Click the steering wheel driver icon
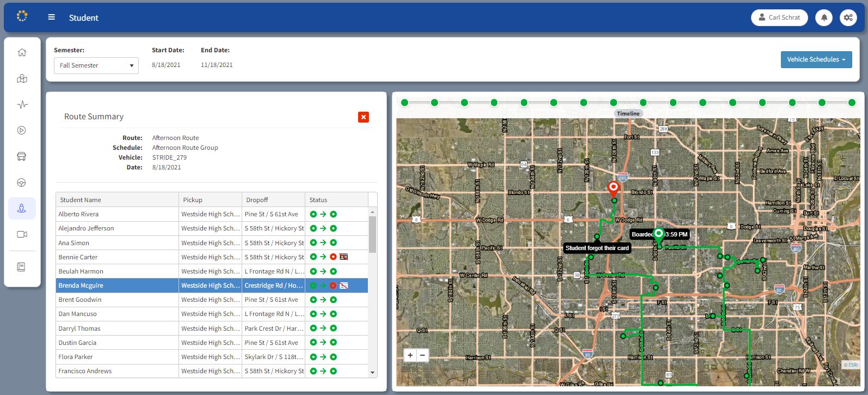The width and height of the screenshot is (868, 395). click(x=22, y=183)
